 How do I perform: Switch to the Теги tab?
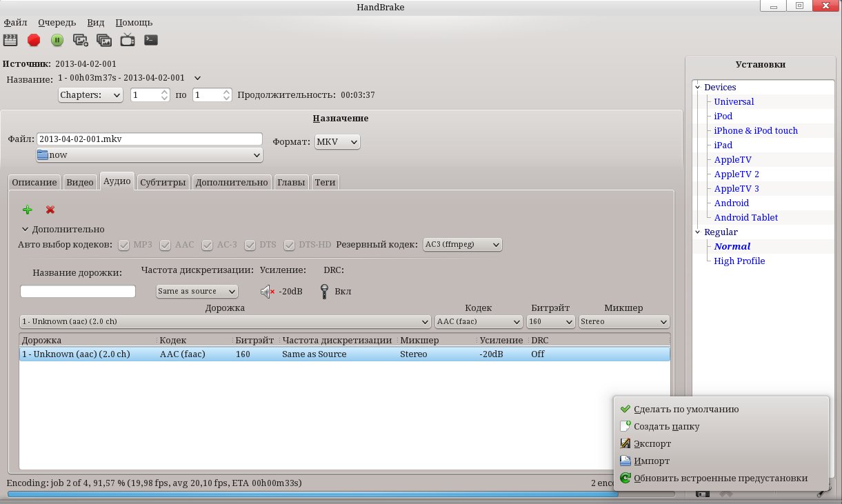pos(325,183)
